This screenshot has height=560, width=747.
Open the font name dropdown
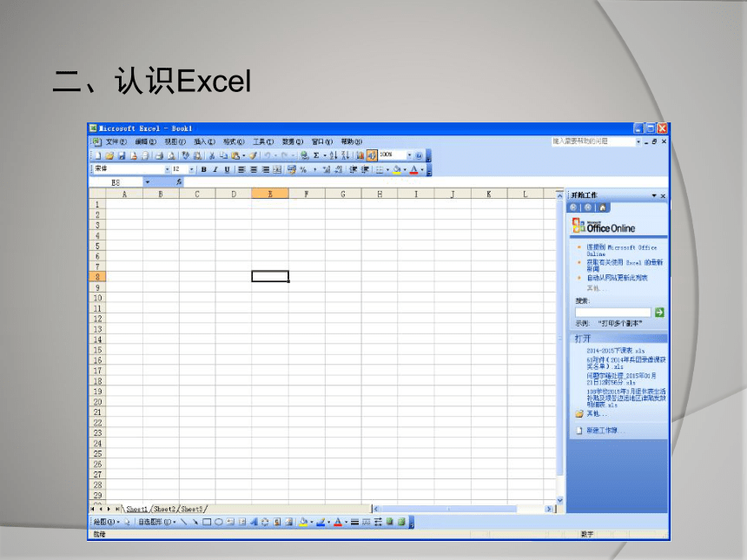point(168,169)
